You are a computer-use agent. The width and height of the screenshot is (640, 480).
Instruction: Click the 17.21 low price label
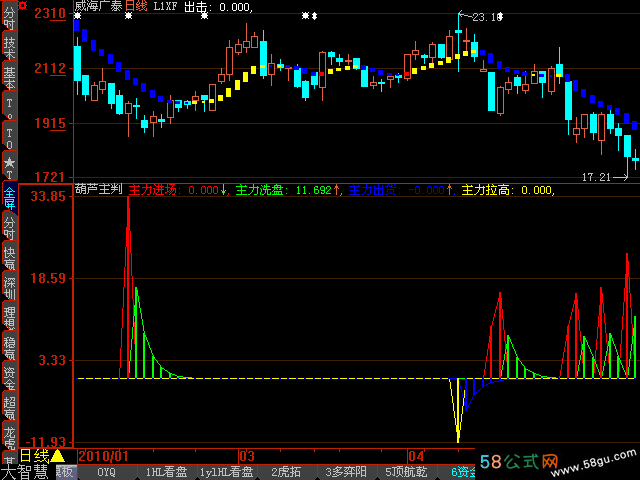click(596, 177)
